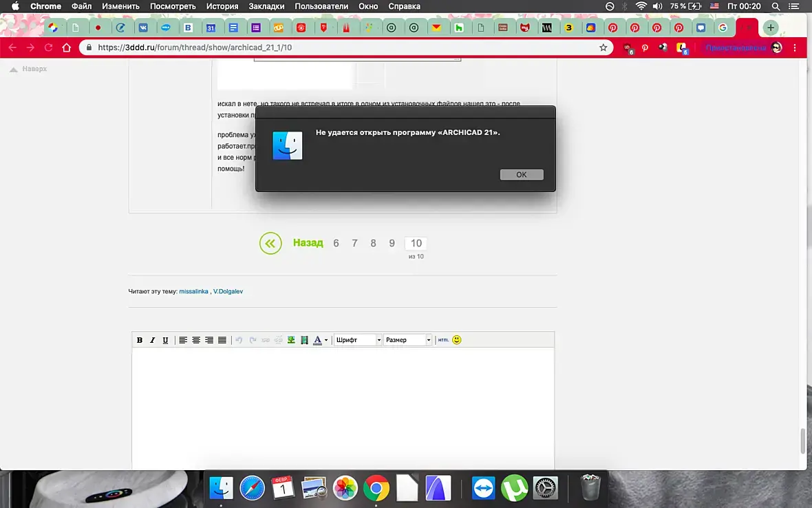Redo the edit in the editor

[253, 340]
